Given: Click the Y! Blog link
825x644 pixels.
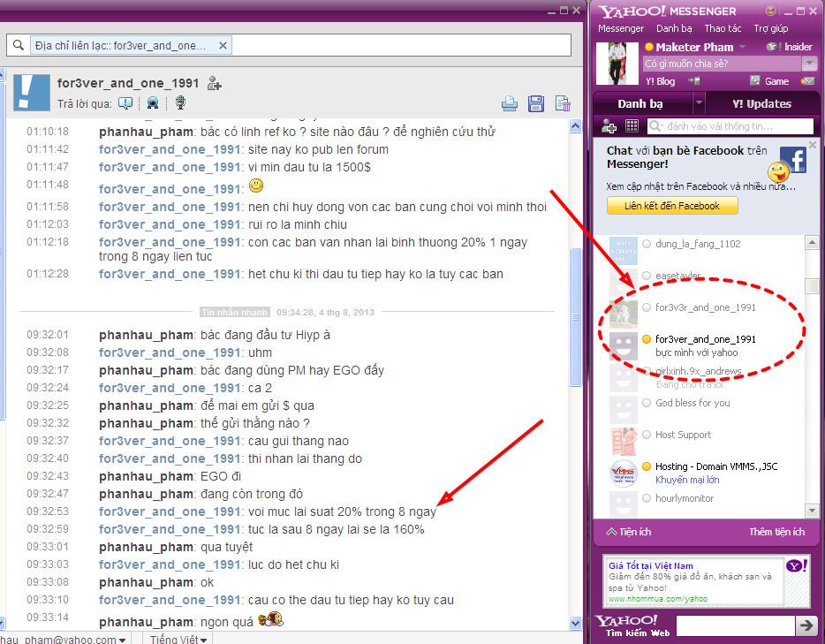Looking at the screenshot, I should pyautogui.click(x=661, y=81).
